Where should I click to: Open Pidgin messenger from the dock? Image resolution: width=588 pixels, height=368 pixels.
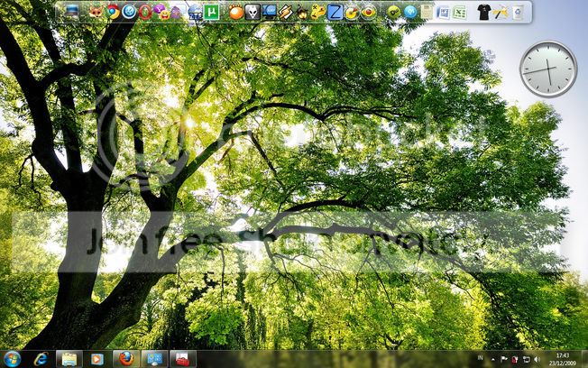coord(178,12)
